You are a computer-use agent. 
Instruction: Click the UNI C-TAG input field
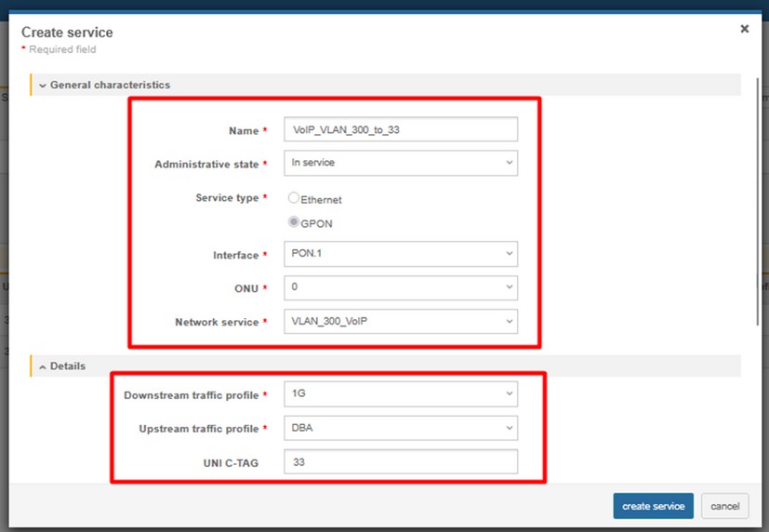[401, 462]
